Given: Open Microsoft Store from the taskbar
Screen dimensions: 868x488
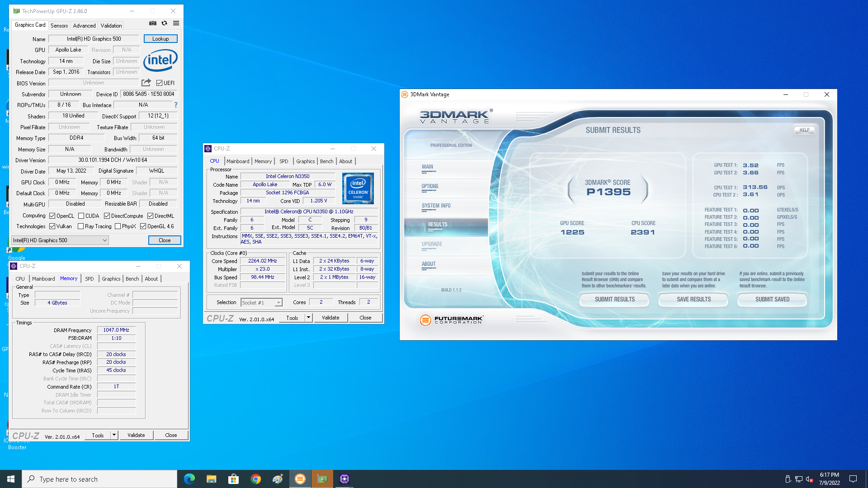Looking at the screenshot, I should point(234,479).
